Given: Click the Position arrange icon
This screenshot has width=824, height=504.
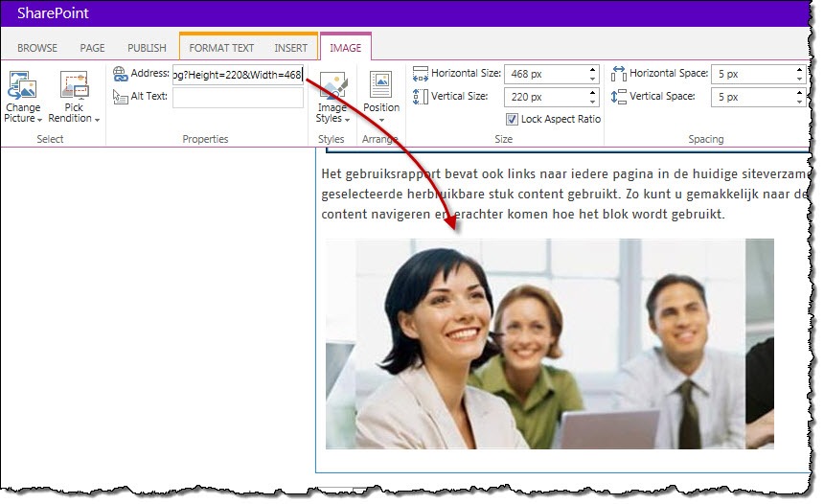Looking at the screenshot, I should point(381,85).
